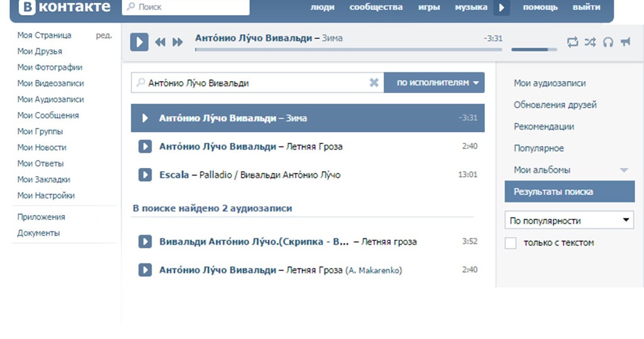Play 'Летняя Гроза' 2:40 in top list

(x=145, y=147)
